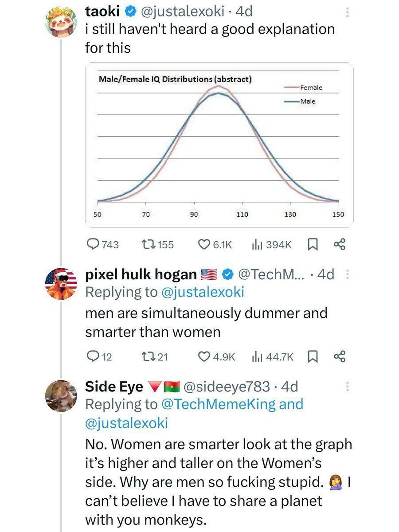Open Side Eye's dog profile picture
This screenshot has width=399, height=532.
point(62,396)
